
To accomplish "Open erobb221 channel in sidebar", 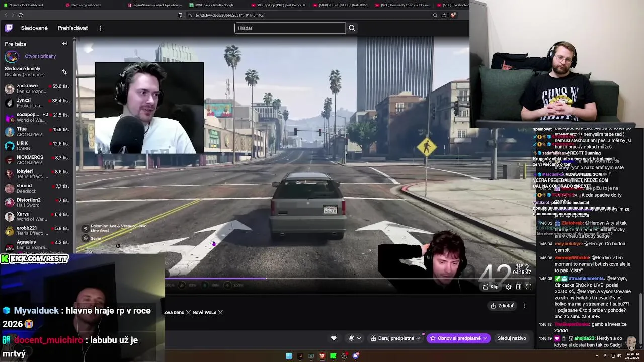I will [x=37, y=230].
